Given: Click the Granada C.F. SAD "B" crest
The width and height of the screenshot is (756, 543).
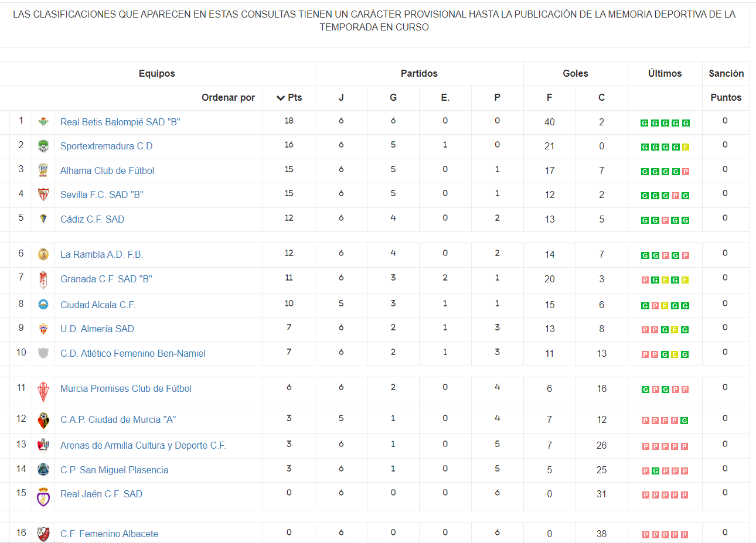Looking at the screenshot, I should tap(43, 280).
